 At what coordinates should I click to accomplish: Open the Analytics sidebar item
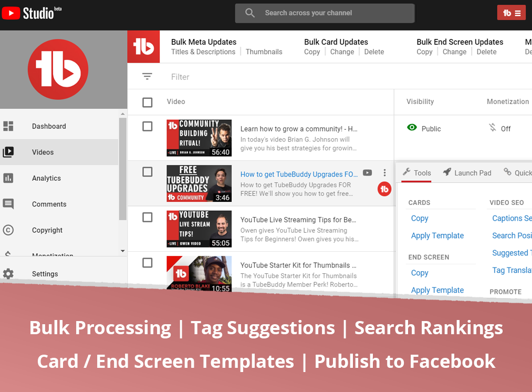click(x=59, y=178)
